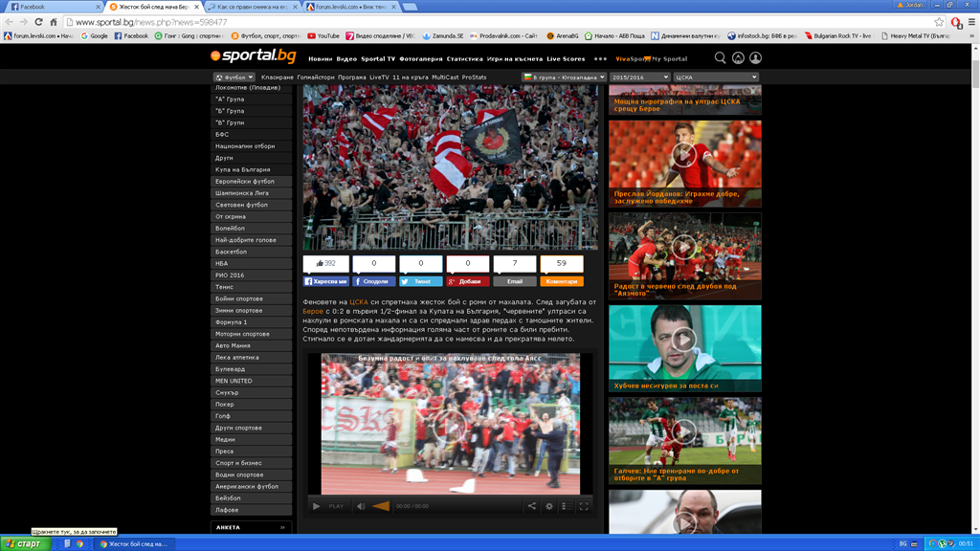The image size is (980, 551).
Task: Open the Коментари button
Action: click(561, 282)
